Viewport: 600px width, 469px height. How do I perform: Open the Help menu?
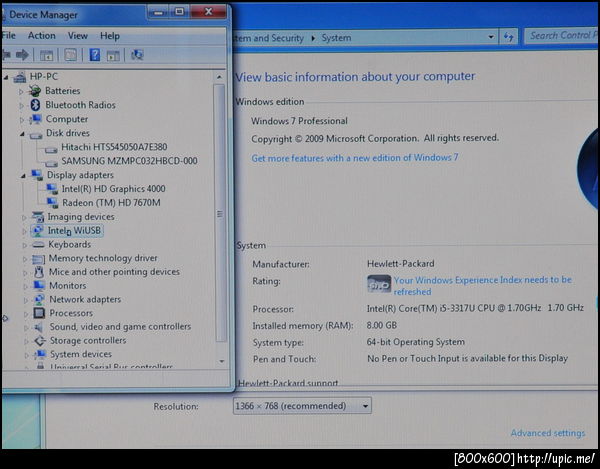[x=110, y=36]
